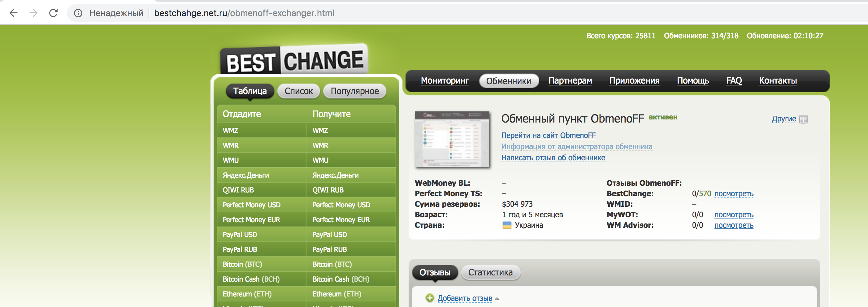Click the Обновление: 02:10:27 timestamp
The image size is (868, 307).
click(785, 36)
